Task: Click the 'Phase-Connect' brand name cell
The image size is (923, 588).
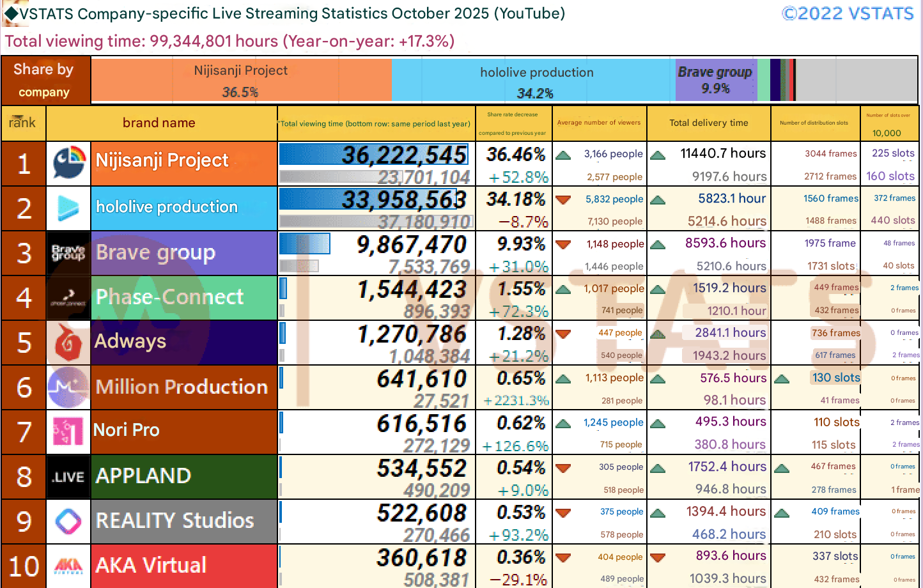Action: [x=184, y=298]
